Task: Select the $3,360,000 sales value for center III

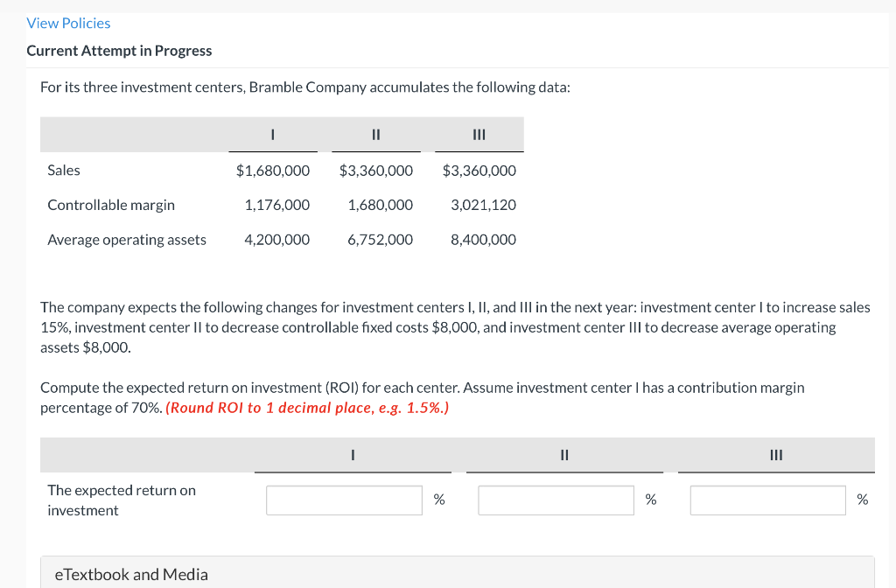Action: (479, 170)
